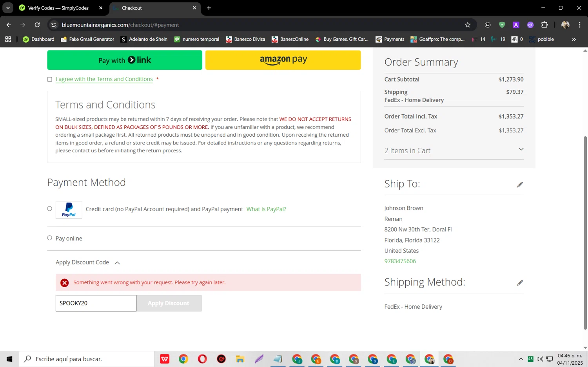The width and height of the screenshot is (588, 367).
Task: View site information icon in address bar
Action: [54, 25]
